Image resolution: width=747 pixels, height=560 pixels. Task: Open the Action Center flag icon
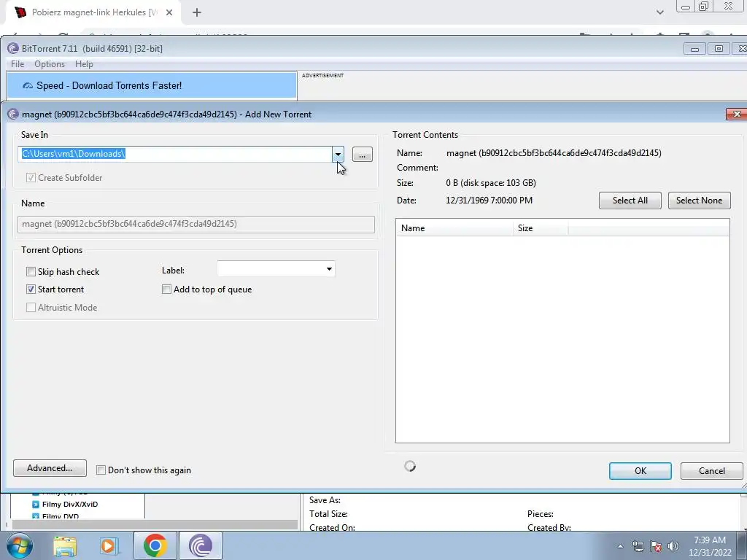(x=656, y=546)
